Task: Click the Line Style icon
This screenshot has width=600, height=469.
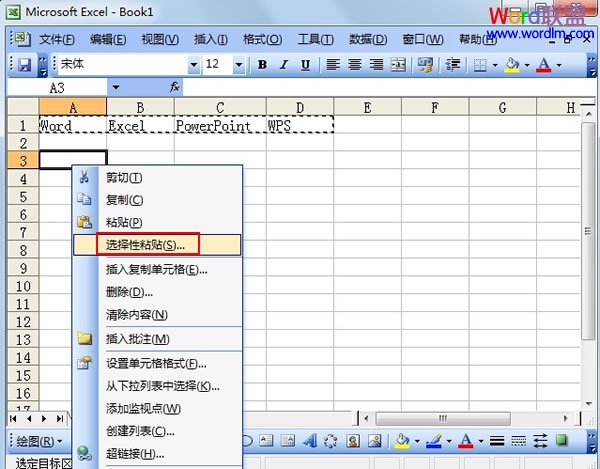Action: pos(497,441)
